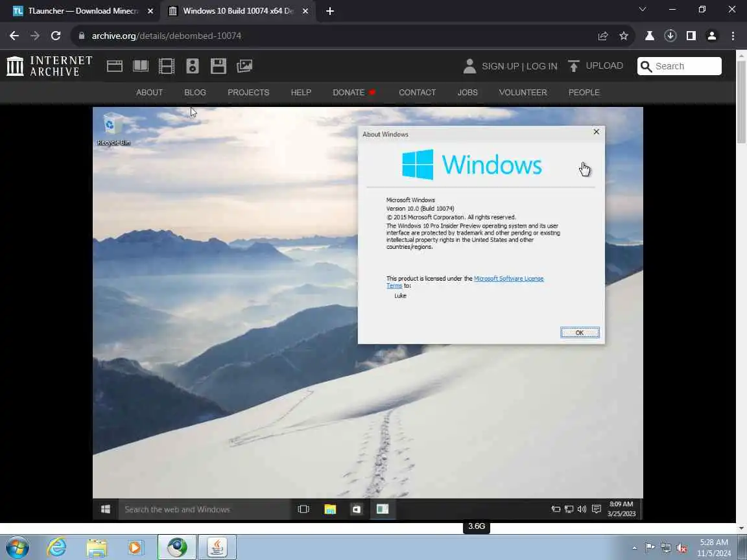
Task: Open JOBS menu item
Action: pyautogui.click(x=468, y=93)
